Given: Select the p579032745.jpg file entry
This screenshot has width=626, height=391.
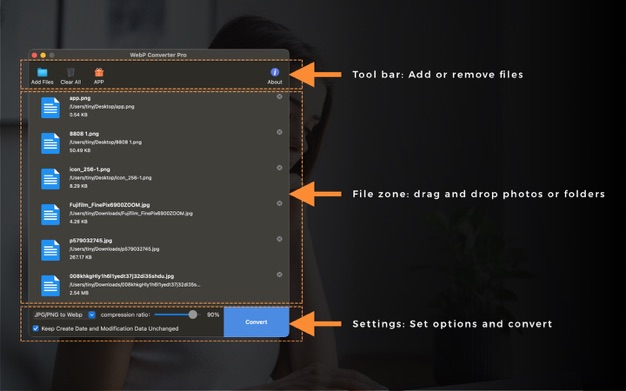Looking at the screenshot, I should [x=159, y=249].
